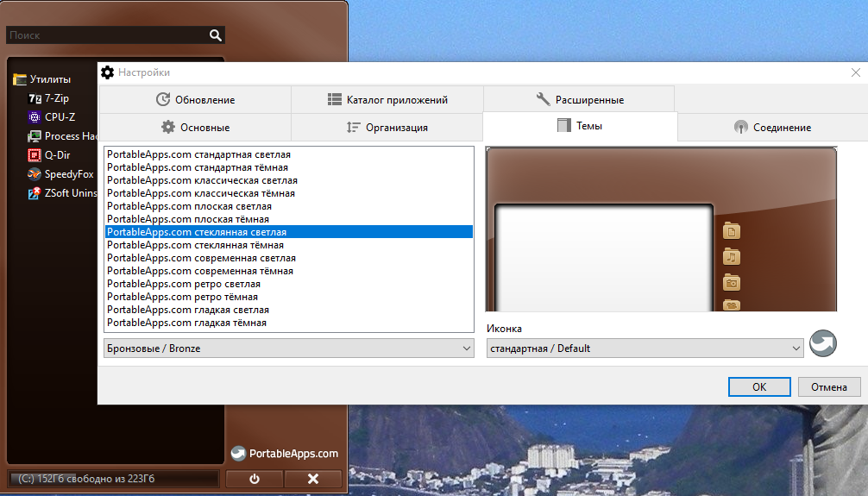Open the Бронзовые / Bronze color dropdown
Screen dimensions: 868x496
click(288, 348)
